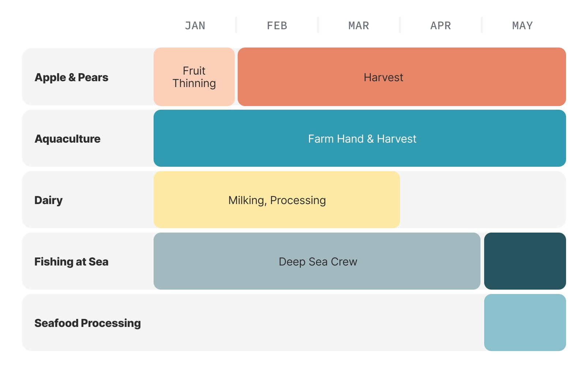The image size is (588, 373).
Task: Click the MAY month header
Action: point(523,26)
